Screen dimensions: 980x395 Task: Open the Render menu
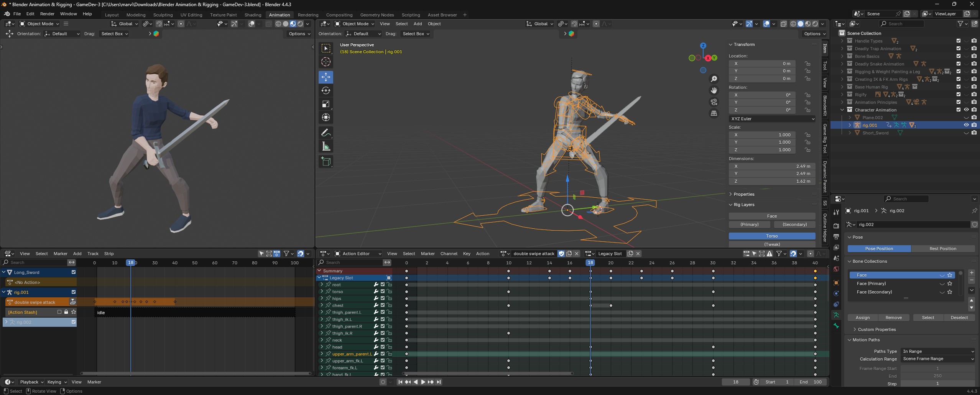pyautogui.click(x=47, y=14)
